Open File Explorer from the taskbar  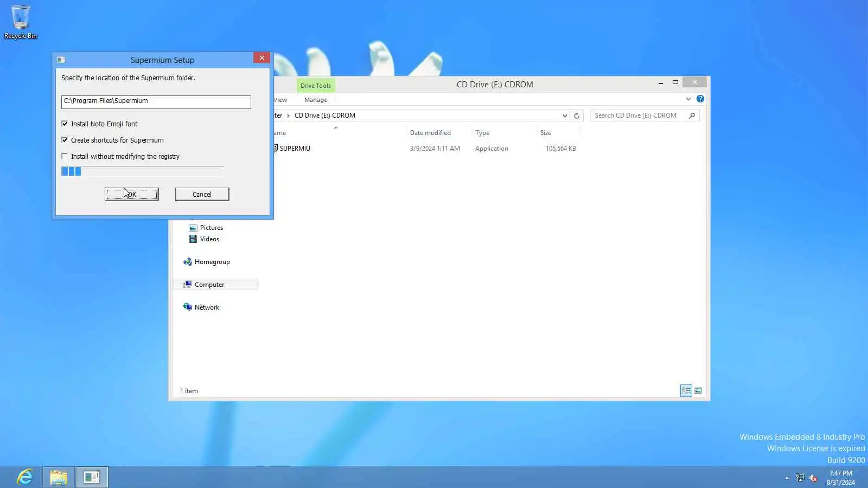[59, 477]
